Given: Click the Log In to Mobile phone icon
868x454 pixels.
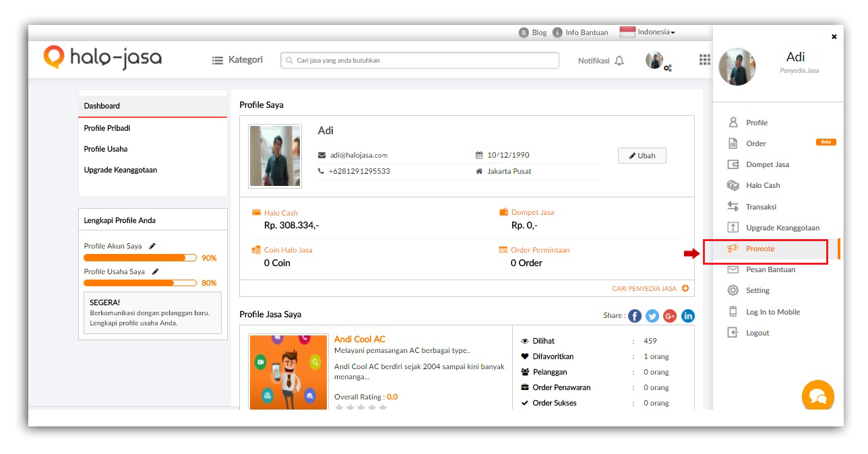Looking at the screenshot, I should coord(733,312).
